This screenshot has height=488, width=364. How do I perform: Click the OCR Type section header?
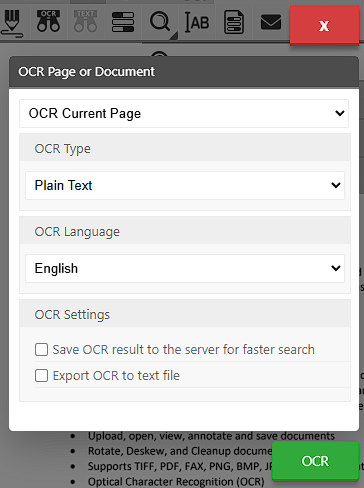pos(185,148)
